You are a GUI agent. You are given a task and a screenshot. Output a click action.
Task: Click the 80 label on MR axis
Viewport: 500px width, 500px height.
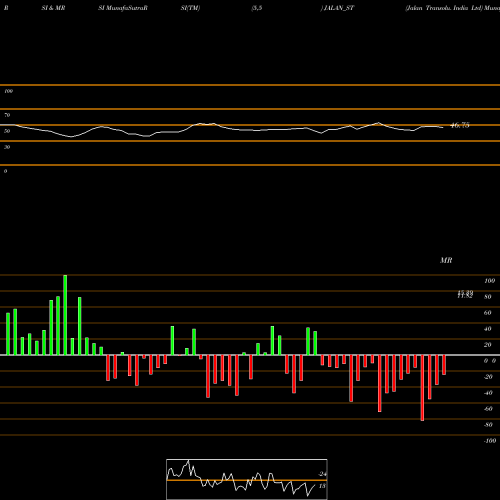tap(488, 297)
